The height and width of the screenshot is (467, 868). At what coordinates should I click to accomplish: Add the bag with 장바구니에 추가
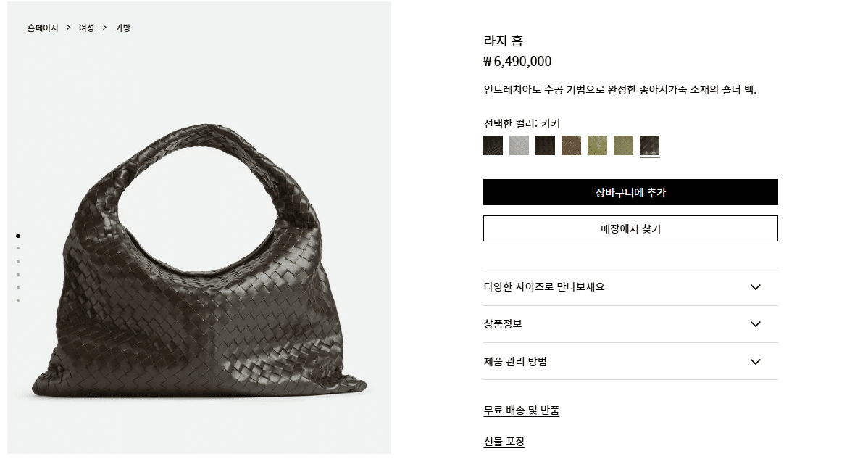click(x=630, y=192)
